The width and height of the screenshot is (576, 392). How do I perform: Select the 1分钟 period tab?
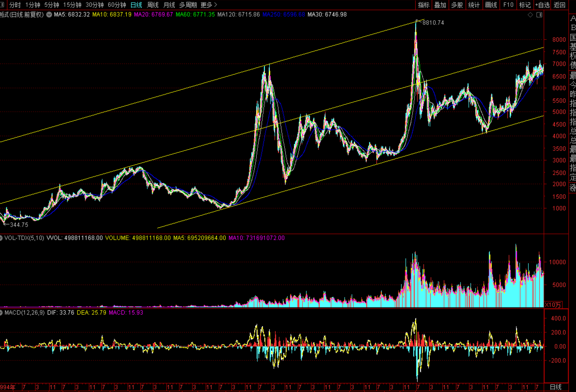coord(33,5)
